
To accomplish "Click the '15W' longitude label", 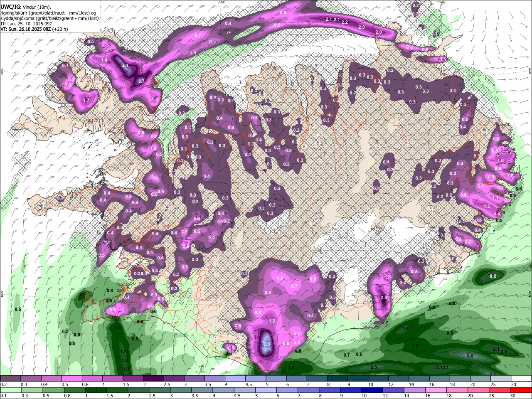I will tap(441, 2).
